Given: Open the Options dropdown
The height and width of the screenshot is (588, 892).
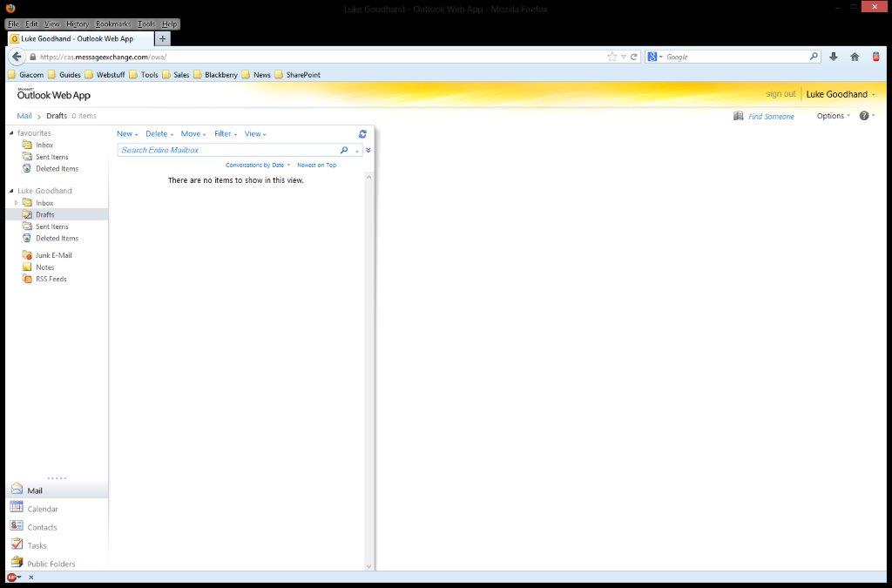Looking at the screenshot, I should pos(833,116).
